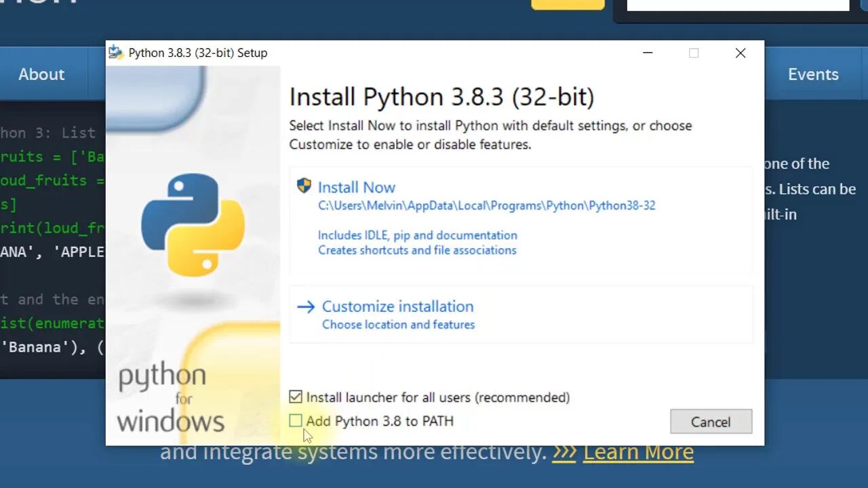868x488 pixels.
Task: Click the Python Setup title bar icon
Action: coord(116,53)
